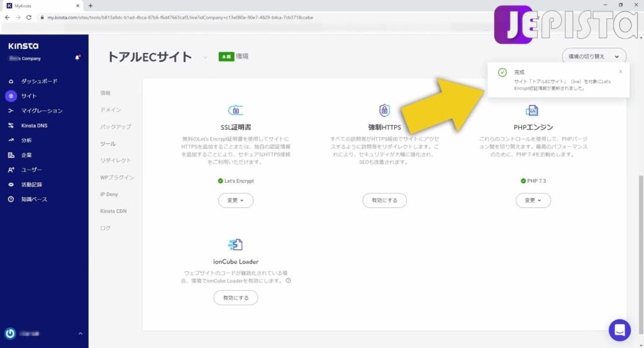Click the トアルECサイト site title

click(150, 57)
